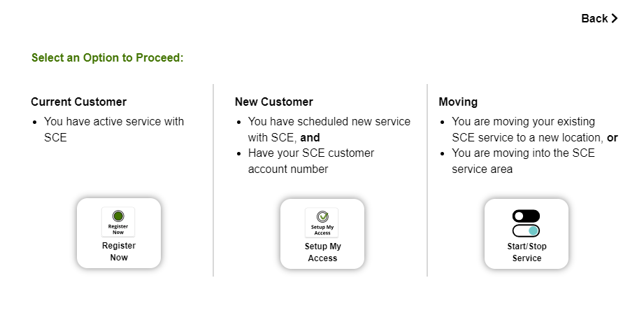Click the green circle Register Now icon
The image size is (644, 320).
(x=118, y=216)
